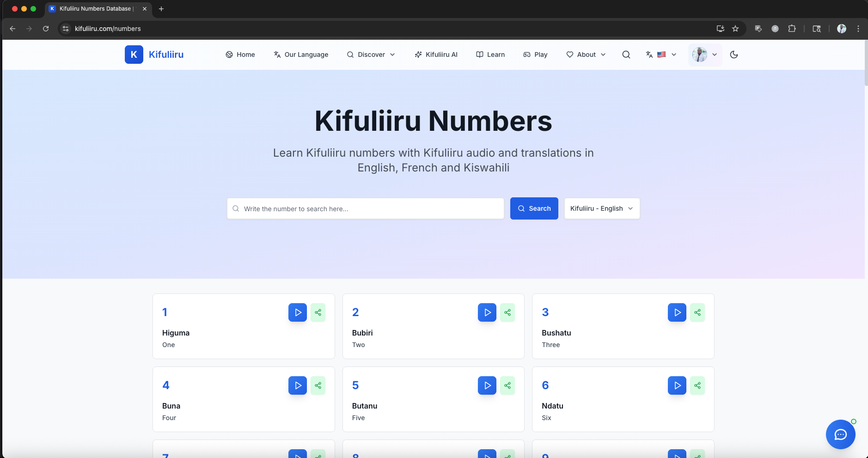Image resolution: width=868 pixels, height=458 pixels.
Task: Bookmark this page with star icon
Action: [x=735, y=29]
